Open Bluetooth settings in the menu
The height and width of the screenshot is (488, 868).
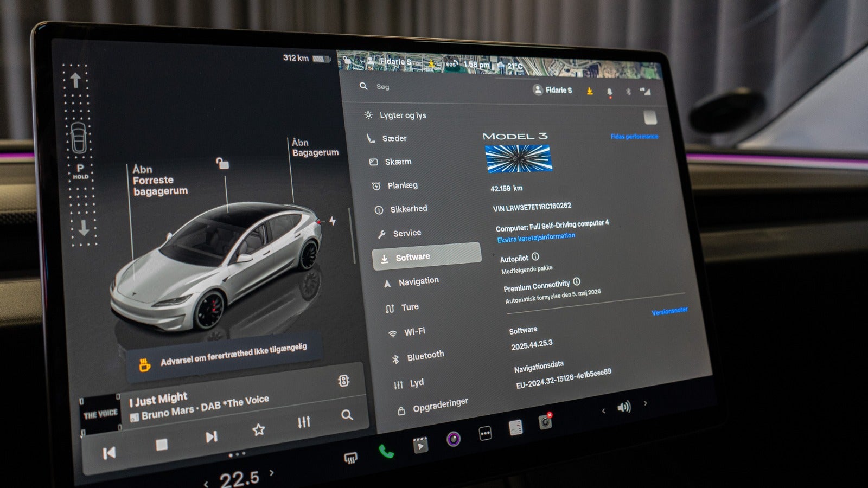pyautogui.click(x=425, y=356)
